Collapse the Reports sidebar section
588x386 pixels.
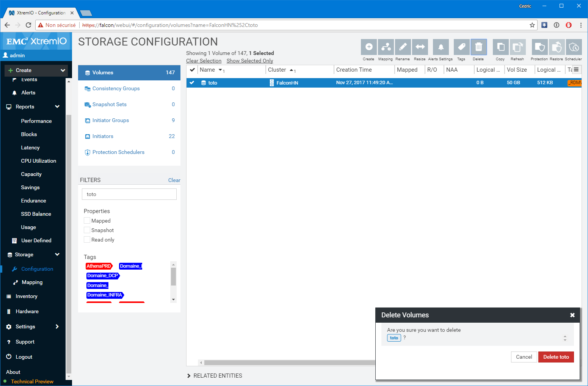(x=57, y=107)
